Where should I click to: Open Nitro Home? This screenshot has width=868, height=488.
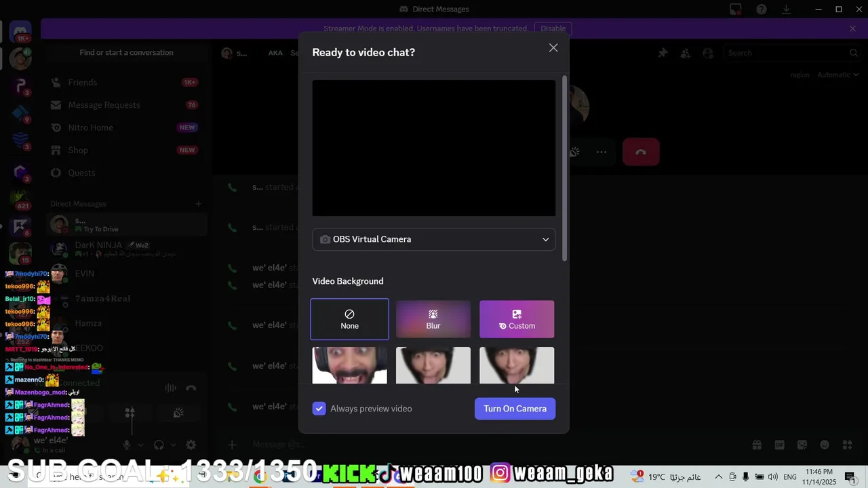[126, 127]
